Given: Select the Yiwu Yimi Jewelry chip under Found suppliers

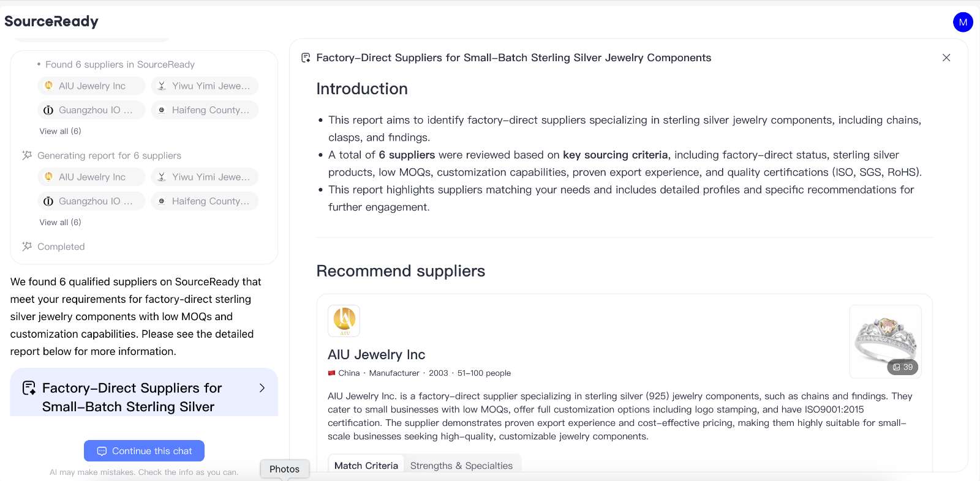Looking at the screenshot, I should pyautogui.click(x=205, y=86).
